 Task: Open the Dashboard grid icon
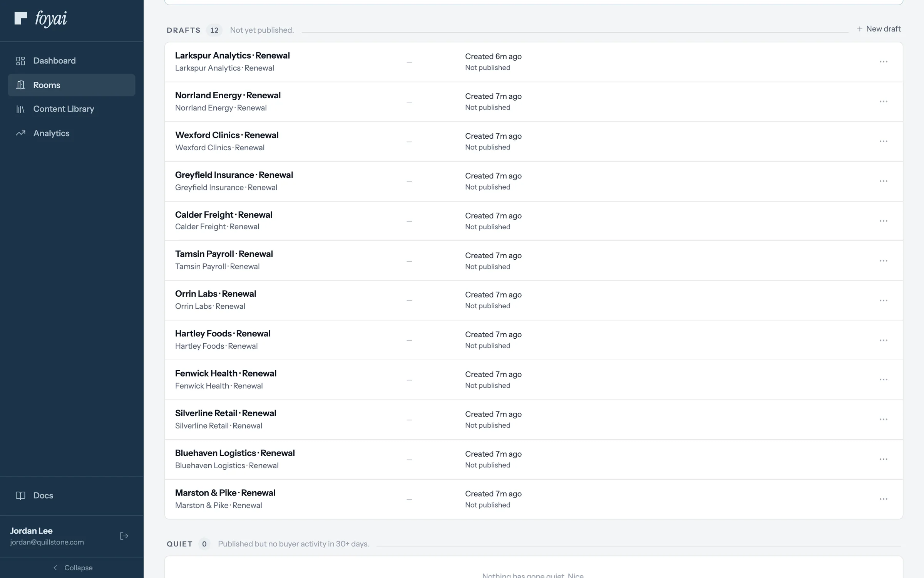point(20,61)
